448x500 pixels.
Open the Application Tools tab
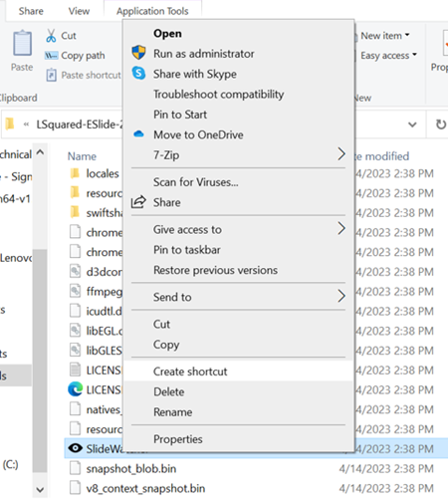[x=152, y=11]
